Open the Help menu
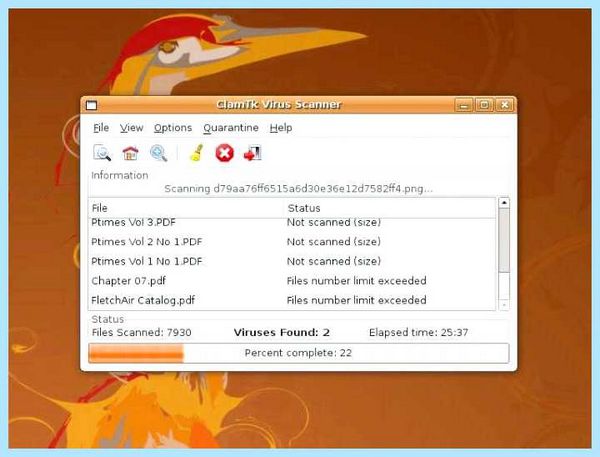The width and height of the screenshot is (600, 457). point(281,128)
